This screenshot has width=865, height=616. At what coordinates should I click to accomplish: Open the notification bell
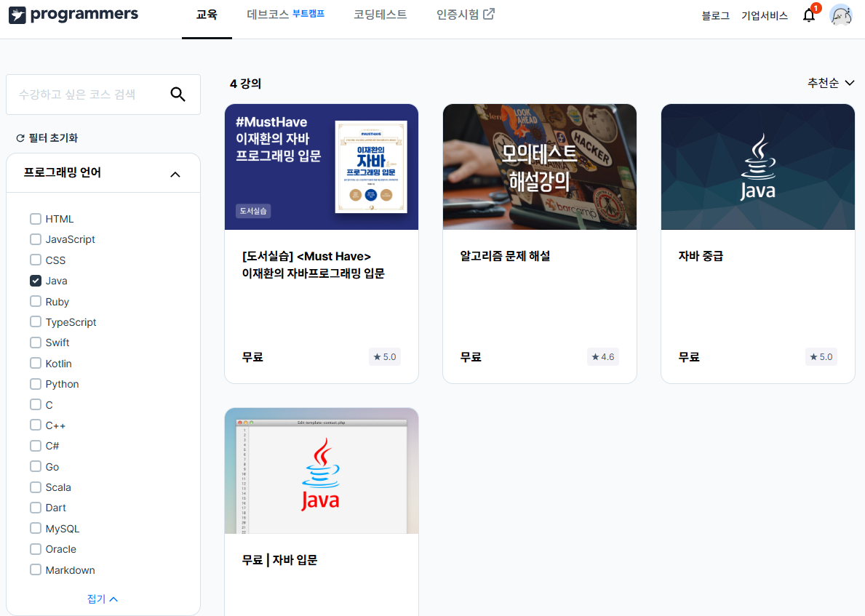(809, 15)
